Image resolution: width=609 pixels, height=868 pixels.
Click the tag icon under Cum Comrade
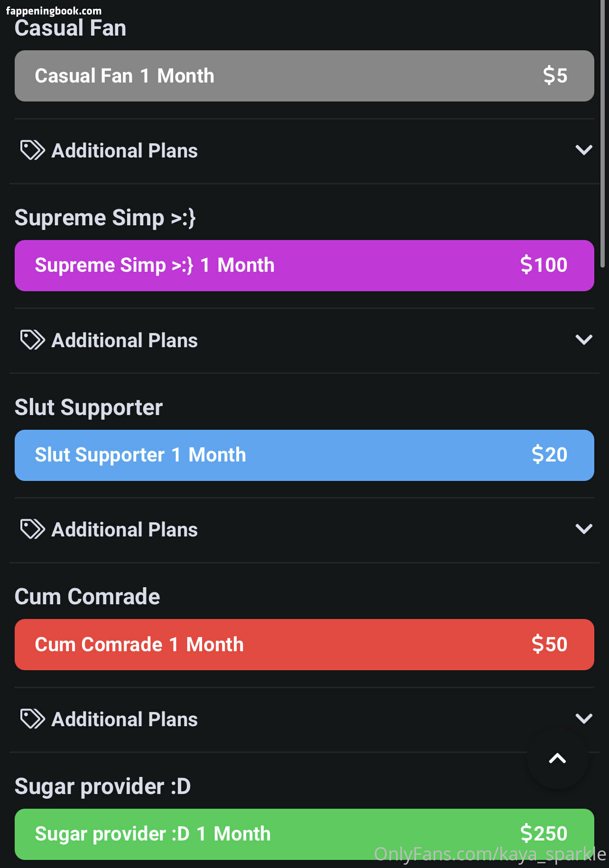pyautogui.click(x=32, y=719)
